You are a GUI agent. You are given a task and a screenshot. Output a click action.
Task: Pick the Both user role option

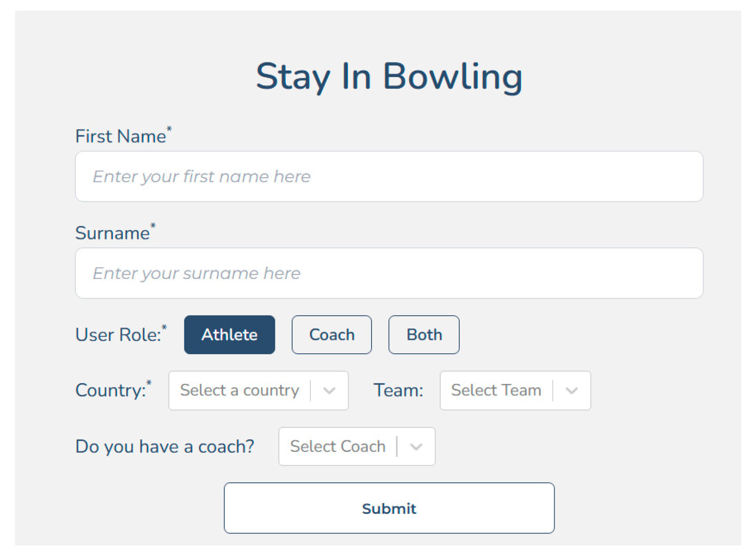[424, 335]
